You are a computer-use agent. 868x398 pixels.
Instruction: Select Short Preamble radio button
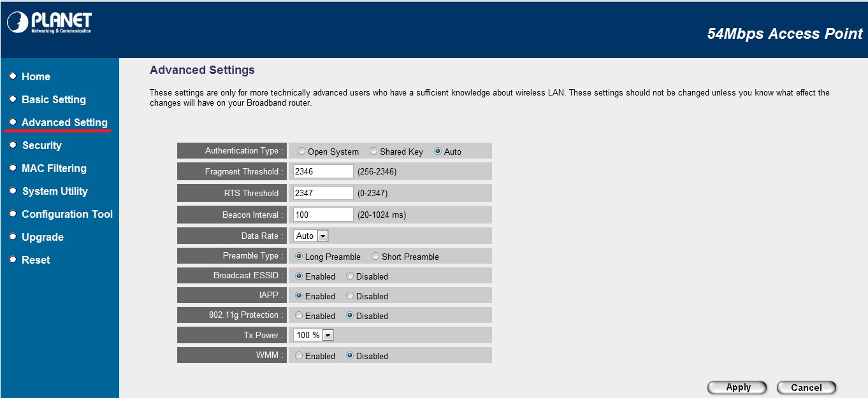tap(375, 257)
